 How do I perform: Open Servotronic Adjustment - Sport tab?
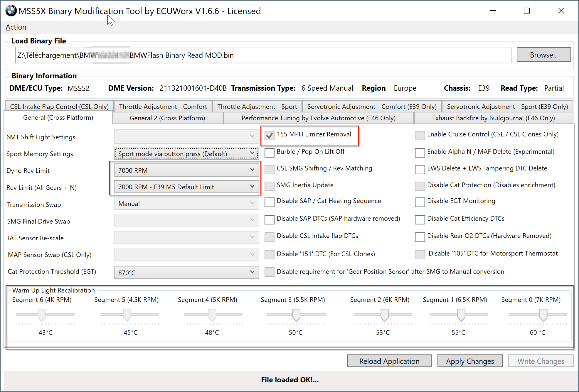507,107
